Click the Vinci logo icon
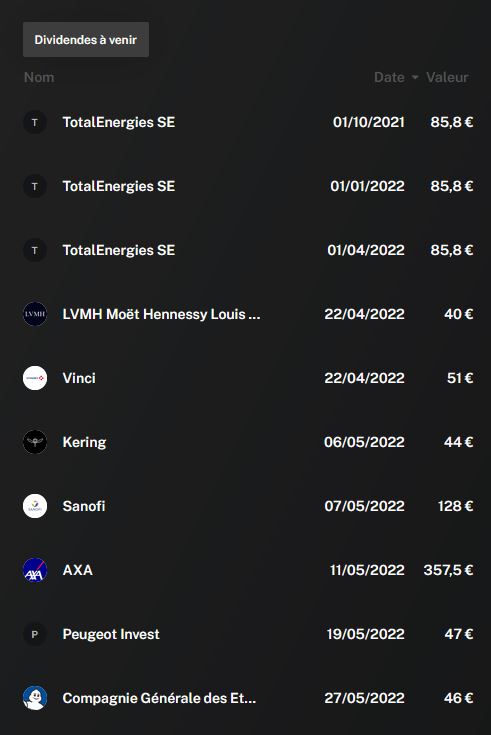The width and height of the screenshot is (491, 735). pos(35,378)
